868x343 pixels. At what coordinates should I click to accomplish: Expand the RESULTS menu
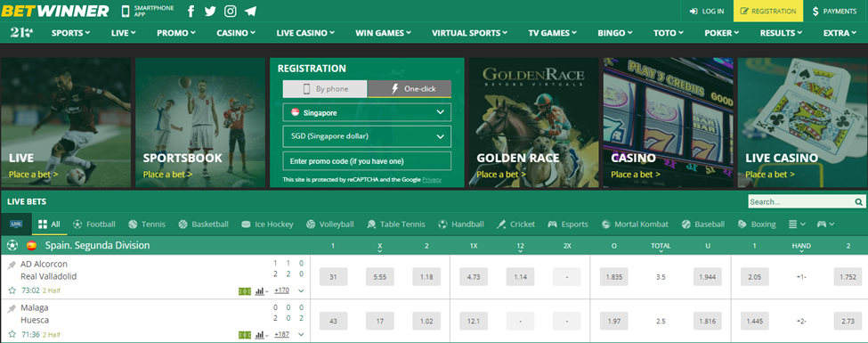pyautogui.click(x=781, y=33)
